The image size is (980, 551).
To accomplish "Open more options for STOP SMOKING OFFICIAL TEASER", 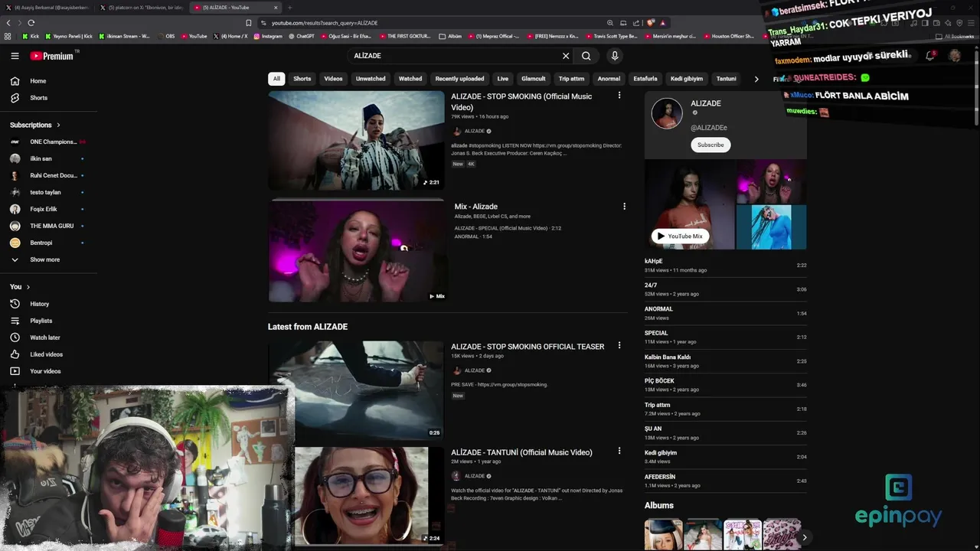I will pyautogui.click(x=619, y=346).
